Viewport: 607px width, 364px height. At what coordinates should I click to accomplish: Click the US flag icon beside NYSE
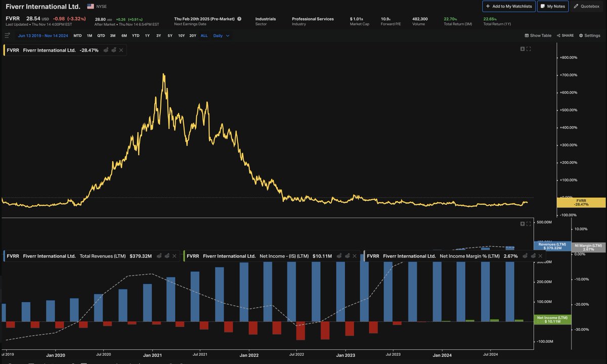tap(91, 6)
